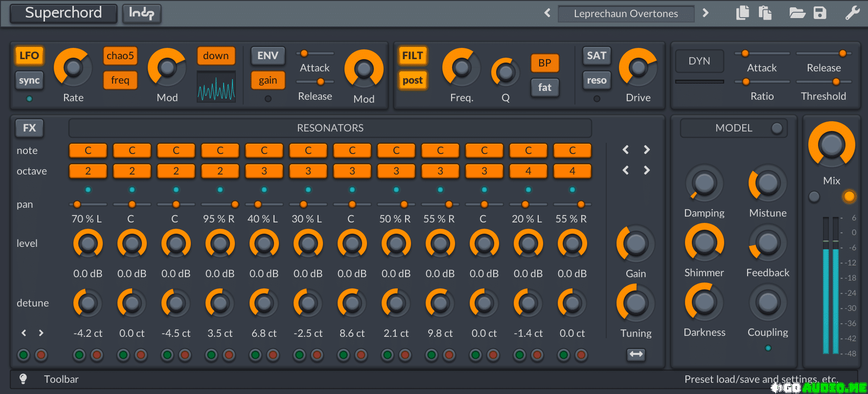Click the Shimmer knob

[704, 242]
